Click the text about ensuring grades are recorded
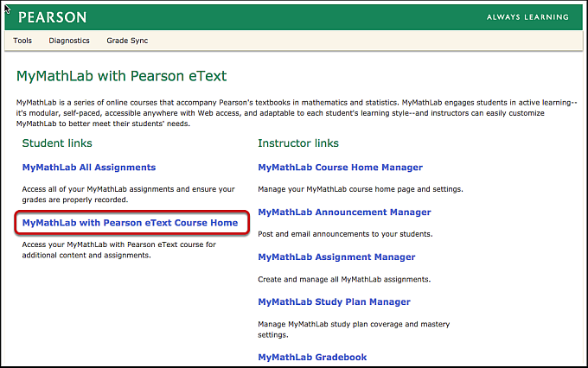Screen dimensions: 588x368 point(128,193)
